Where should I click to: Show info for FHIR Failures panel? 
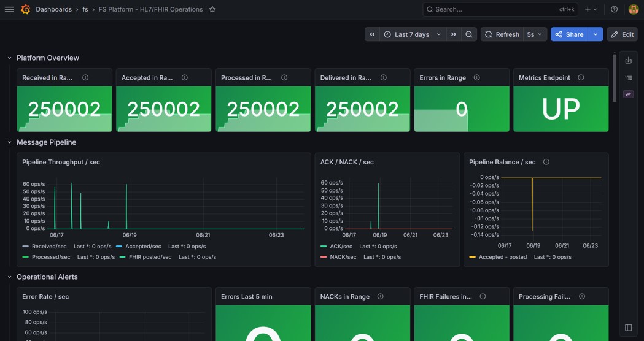tap(483, 297)
